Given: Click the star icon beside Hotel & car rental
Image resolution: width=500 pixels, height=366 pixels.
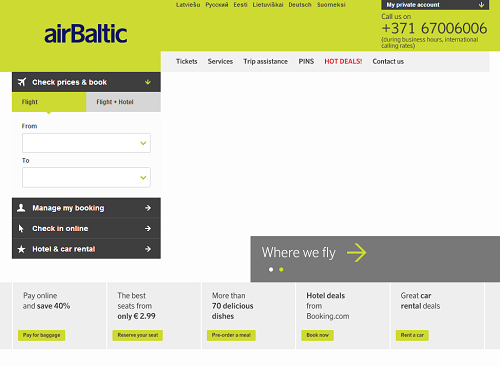Looking at the screenshot, I should pyautogui.click(x=21, y=249).
